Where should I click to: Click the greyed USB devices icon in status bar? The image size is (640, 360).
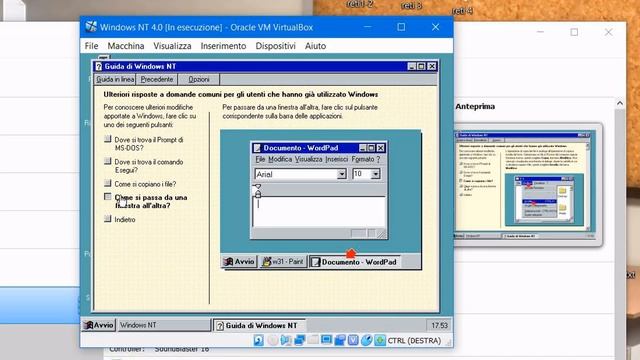click(313, 340)
